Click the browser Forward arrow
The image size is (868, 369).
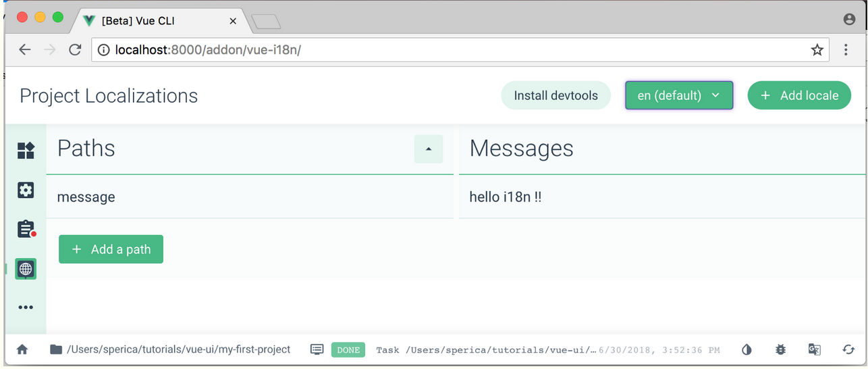click(50, 50)
